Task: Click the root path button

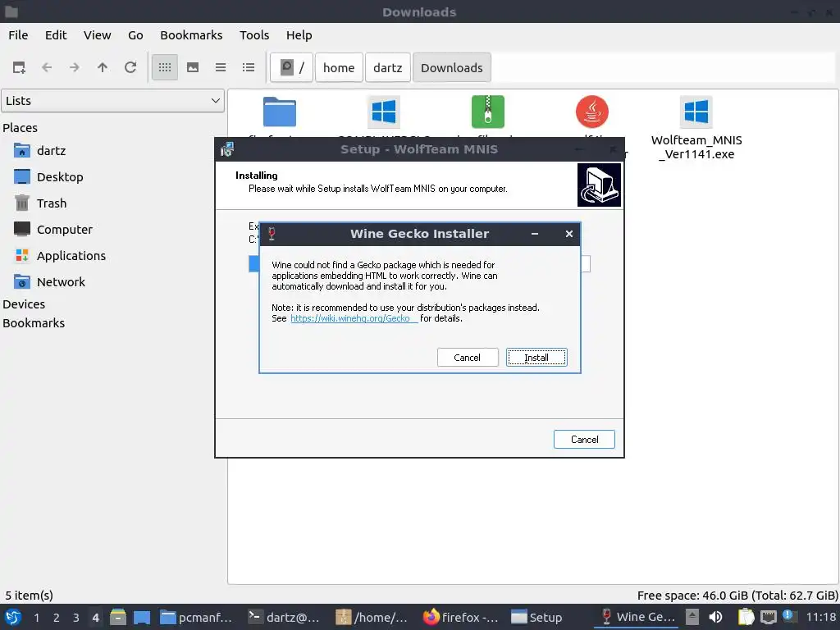Action: tap(291, 67)
